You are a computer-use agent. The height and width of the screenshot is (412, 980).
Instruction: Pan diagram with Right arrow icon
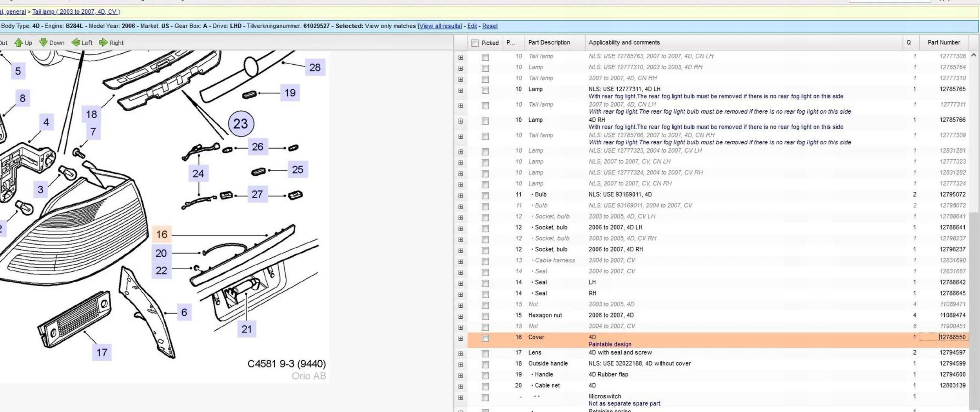pyautogui.click(x=103, y=43)
